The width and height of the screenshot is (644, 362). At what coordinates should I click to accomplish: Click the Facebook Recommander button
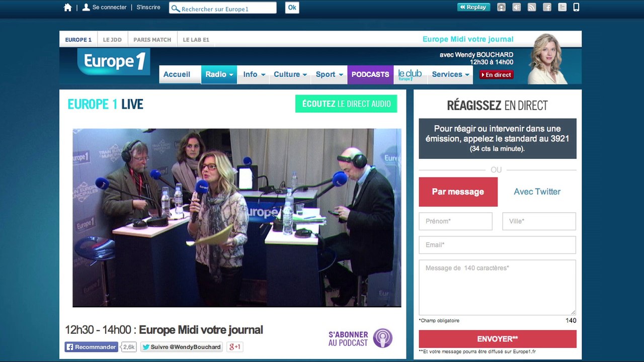(91, 347)
